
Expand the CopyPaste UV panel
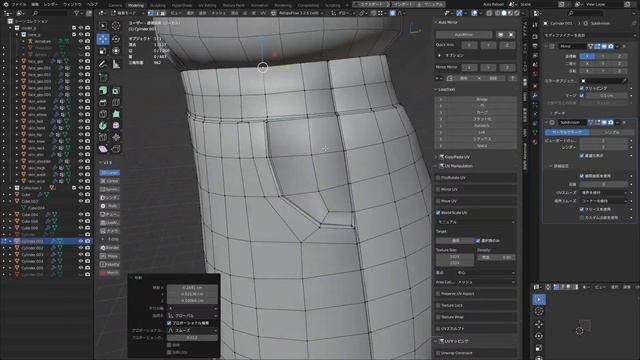tap(436, 157)
